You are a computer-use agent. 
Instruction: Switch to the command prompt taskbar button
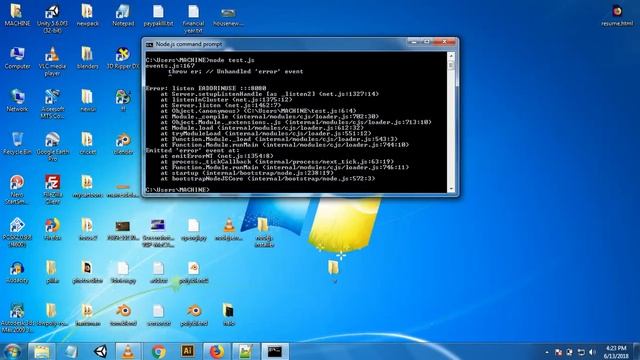pos(275,351)
